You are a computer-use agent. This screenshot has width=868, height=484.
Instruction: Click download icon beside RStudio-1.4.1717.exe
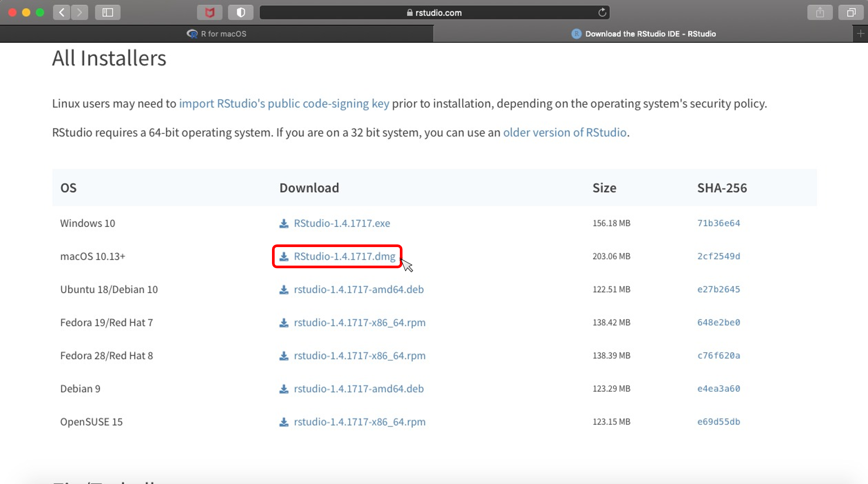click(284, 223)
